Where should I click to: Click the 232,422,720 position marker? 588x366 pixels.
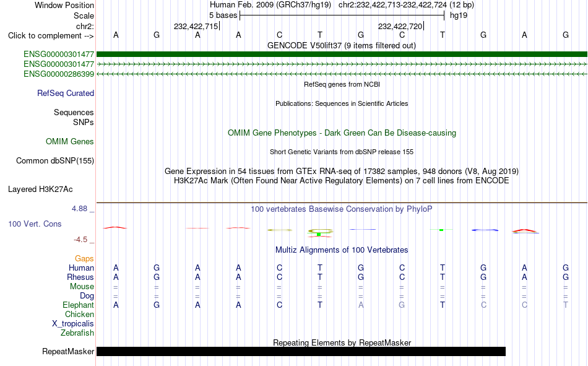tap(400, 26)
